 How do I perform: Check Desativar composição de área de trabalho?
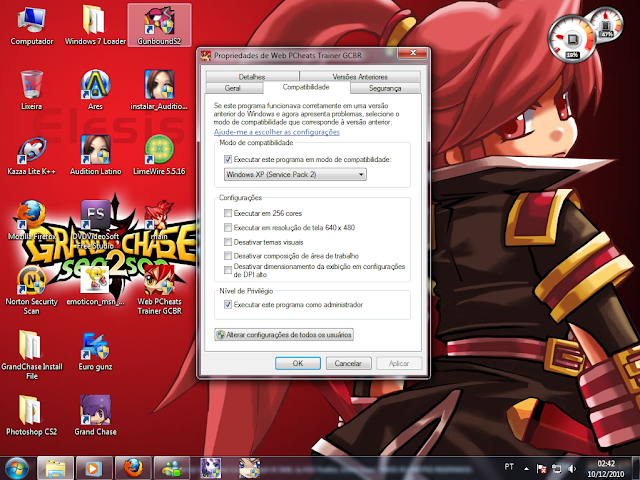228,256
